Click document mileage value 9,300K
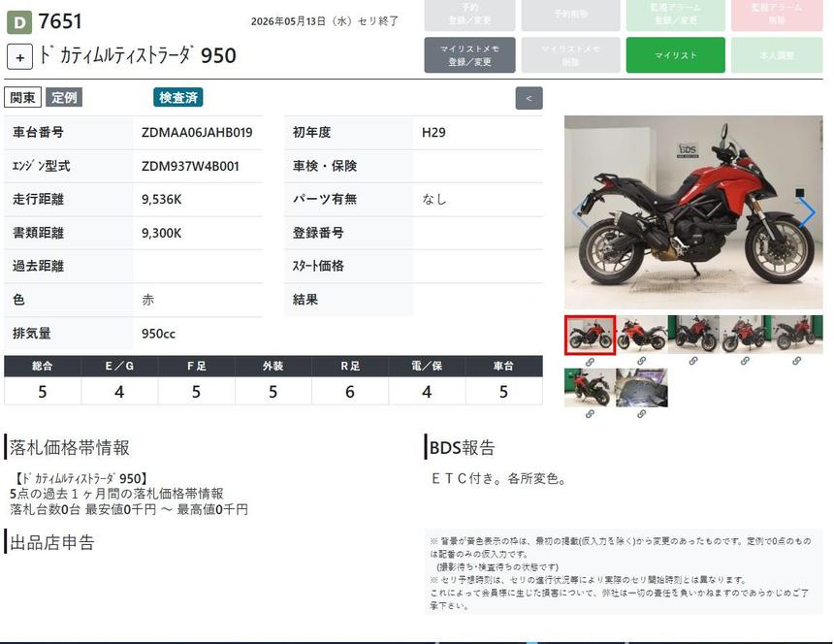This screenshot has width=834, height=644. [x=161, y=233]
